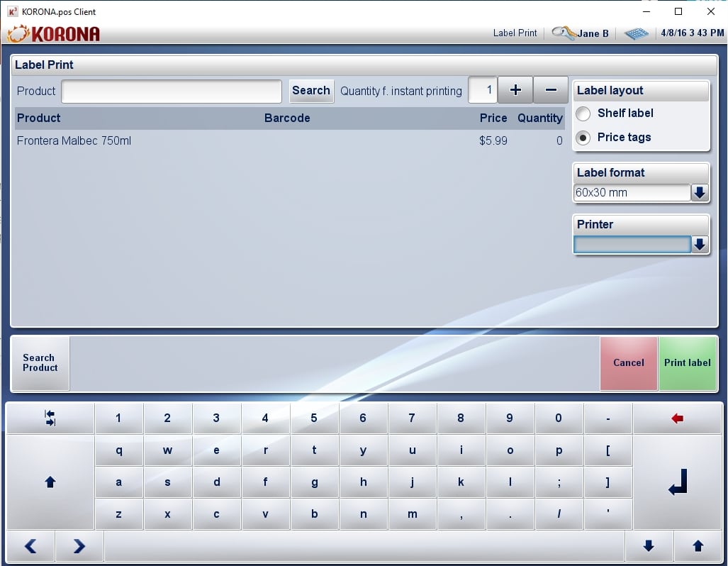
Task: Click the Label Print header link
Action: [515, 33]
